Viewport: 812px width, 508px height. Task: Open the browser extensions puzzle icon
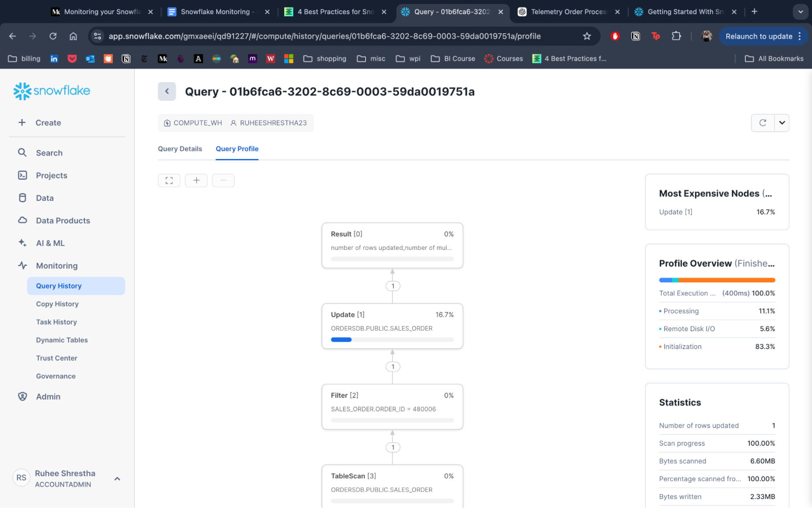coord(676,36)
